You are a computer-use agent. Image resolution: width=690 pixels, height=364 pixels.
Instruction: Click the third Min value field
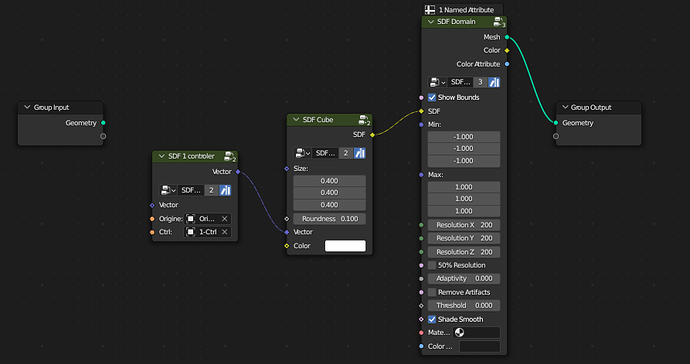tap(464, 161)
